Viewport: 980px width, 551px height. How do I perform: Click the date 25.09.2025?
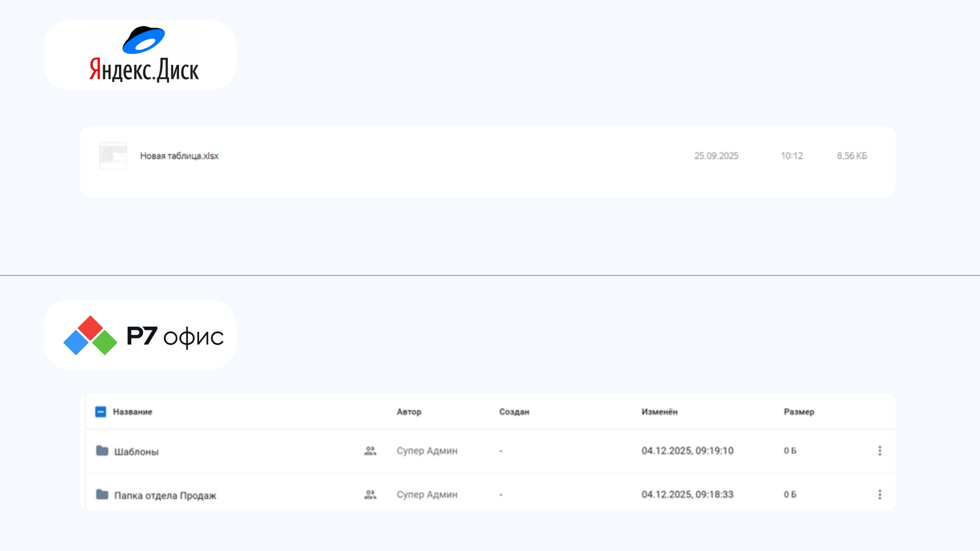coord(716,156)
